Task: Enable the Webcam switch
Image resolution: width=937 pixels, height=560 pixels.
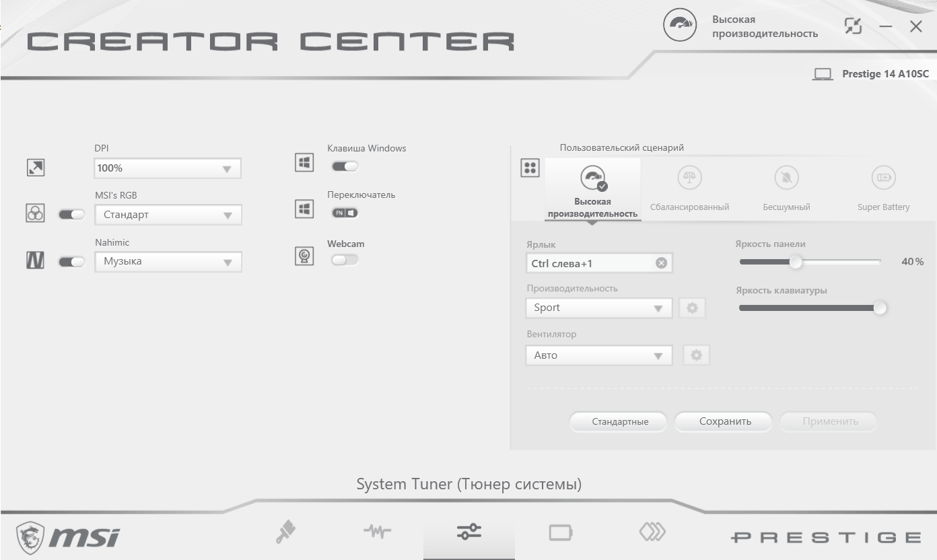Action: pyautogui.click(x=345, y=260)
